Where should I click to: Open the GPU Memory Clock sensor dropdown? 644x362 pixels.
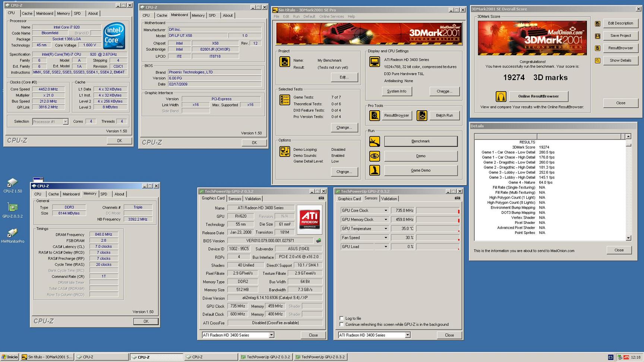pos(386,220)
